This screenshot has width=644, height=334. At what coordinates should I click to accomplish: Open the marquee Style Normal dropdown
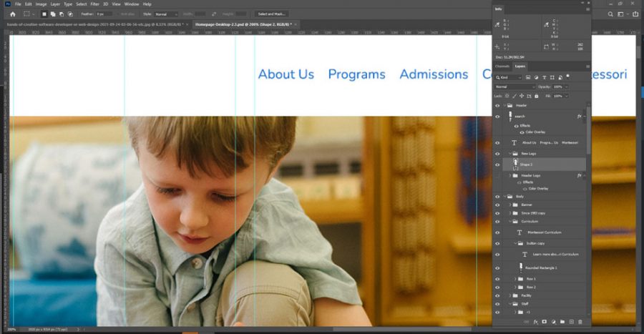(x=166, y=14)
